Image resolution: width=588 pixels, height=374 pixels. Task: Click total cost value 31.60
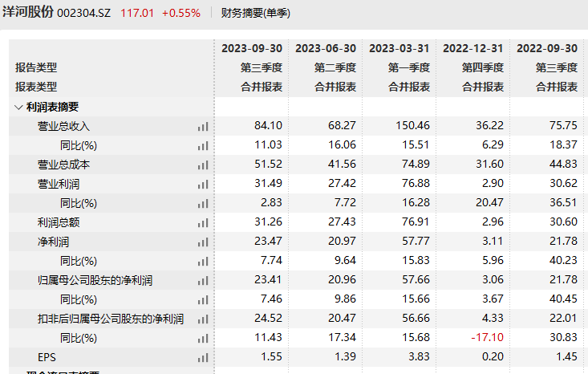point(489,164)
